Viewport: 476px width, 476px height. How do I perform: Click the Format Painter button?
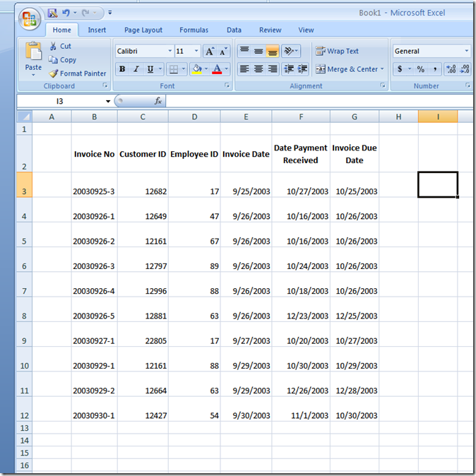click(77, 73)
